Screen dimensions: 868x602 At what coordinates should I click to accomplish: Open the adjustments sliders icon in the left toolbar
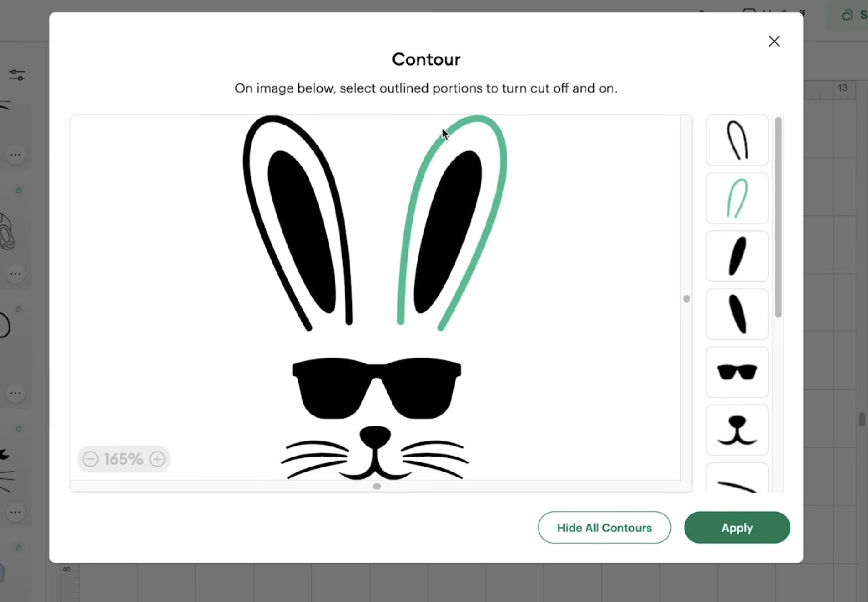(x=16, y=75)
